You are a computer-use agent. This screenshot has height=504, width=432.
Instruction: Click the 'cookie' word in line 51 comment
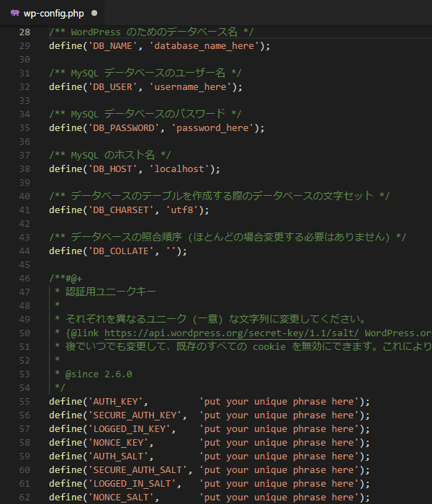click(x=269, y=347)
